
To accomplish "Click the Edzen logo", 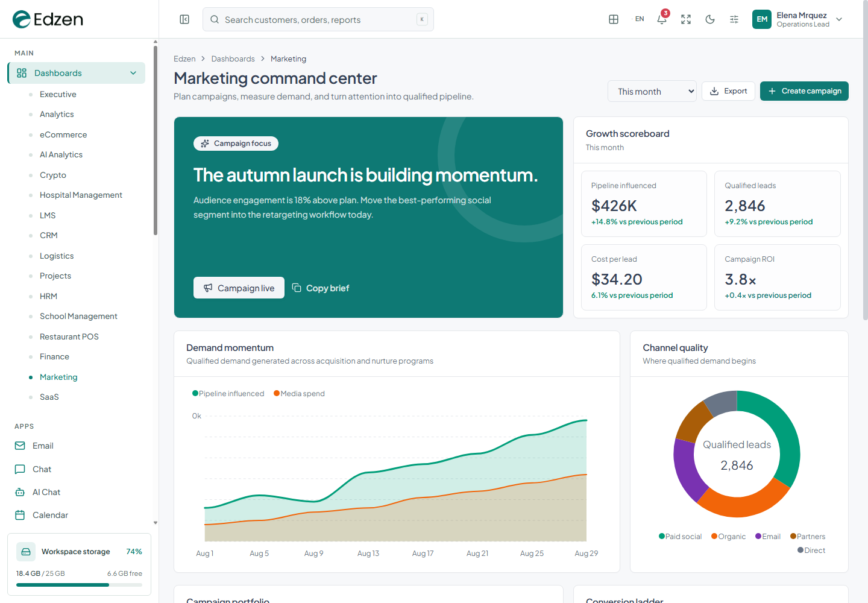I will pyautogui.click(x=48, y=19).
